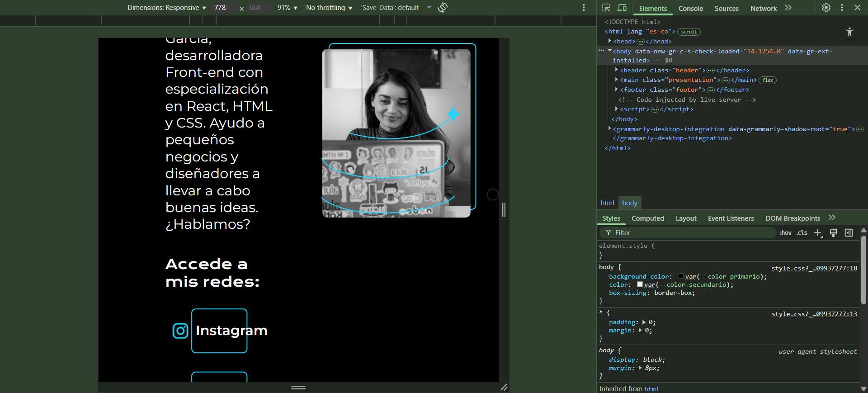Open the DOM Breakpoints tab
The height and width of the screenshot is (393, 868).
coord(793,218)
